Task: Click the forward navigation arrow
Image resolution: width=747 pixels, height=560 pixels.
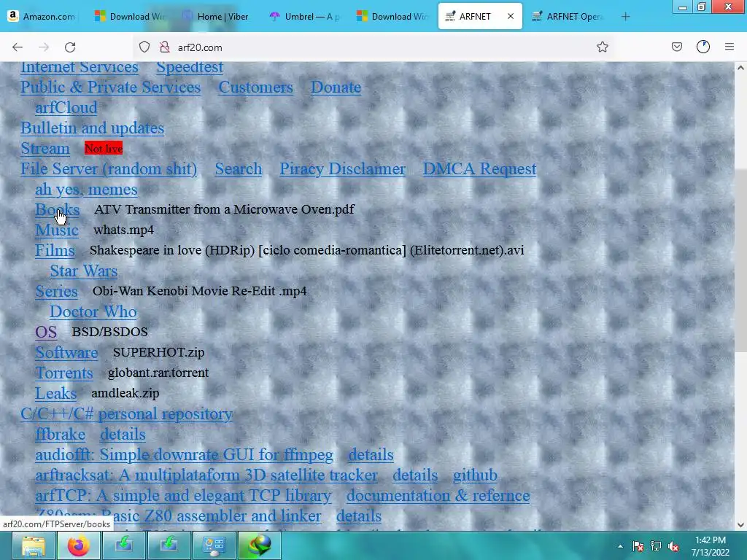Action: (x=44, y=47)
